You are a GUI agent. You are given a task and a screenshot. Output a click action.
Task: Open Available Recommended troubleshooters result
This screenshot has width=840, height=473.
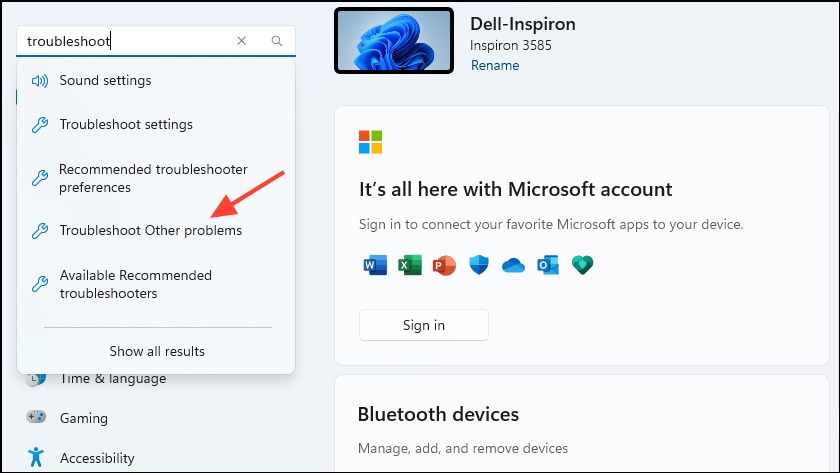[x=156, y=284]
